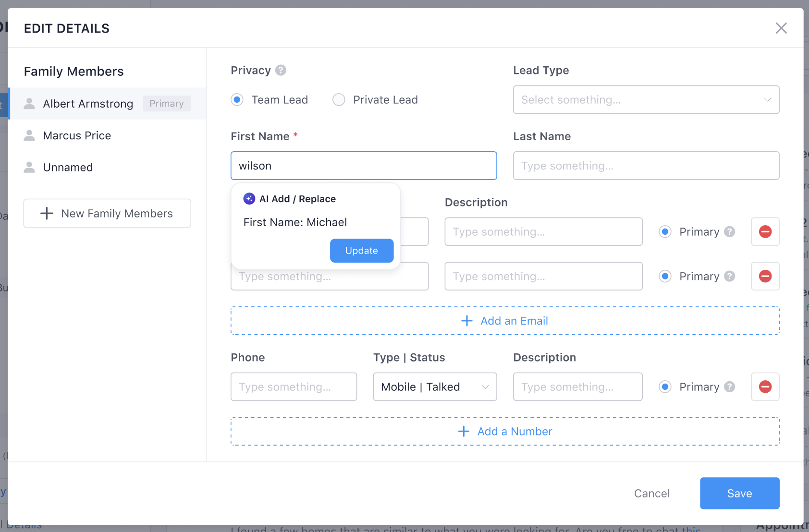
Task: Click the 'EDIT DETAILS' title text
Action: pos(67,28)
